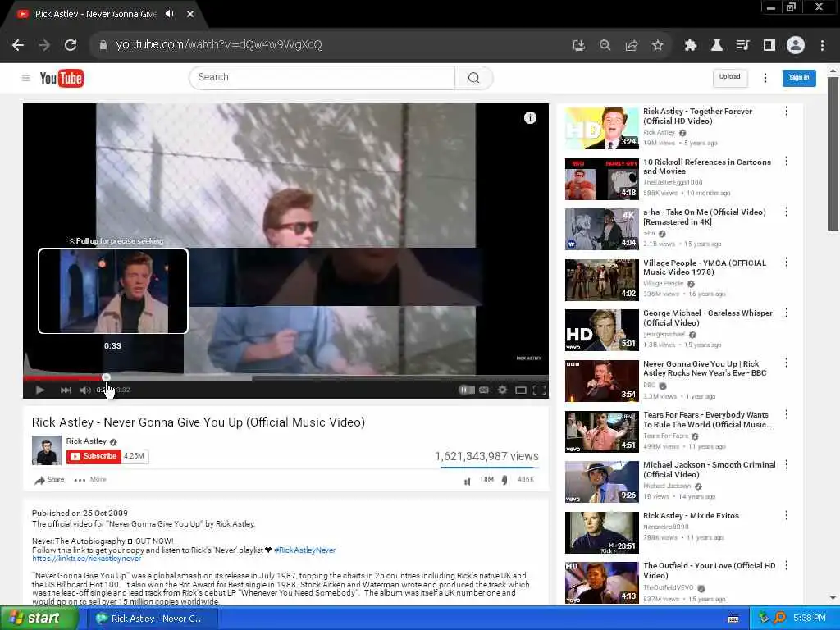The image size is (840, 630).
Task: Open Careless Whisper video options menu
Action: pyautogui.click(x=787, y=313)
